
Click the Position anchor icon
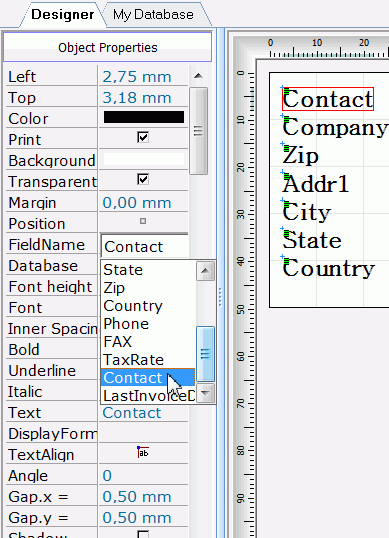tap(143, 221)
